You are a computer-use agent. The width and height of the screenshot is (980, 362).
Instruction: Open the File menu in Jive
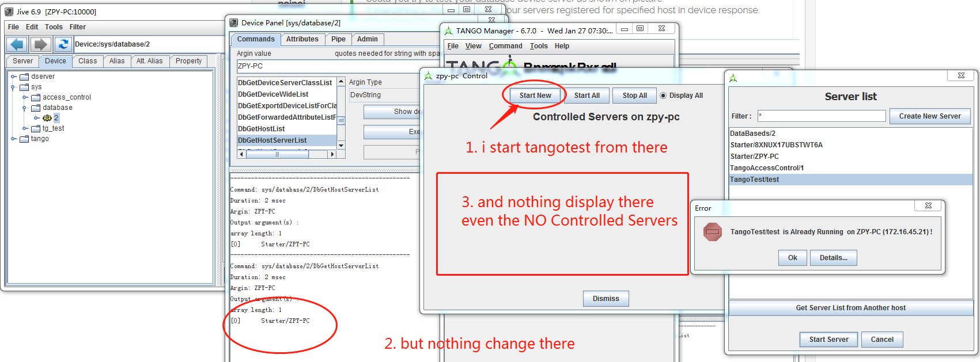tap(13, 27)
